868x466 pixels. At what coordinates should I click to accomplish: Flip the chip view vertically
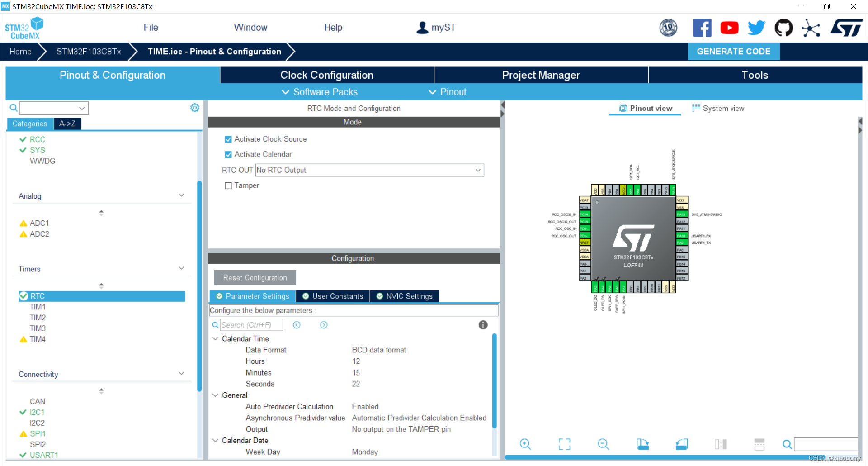click(x=759, y=444)
